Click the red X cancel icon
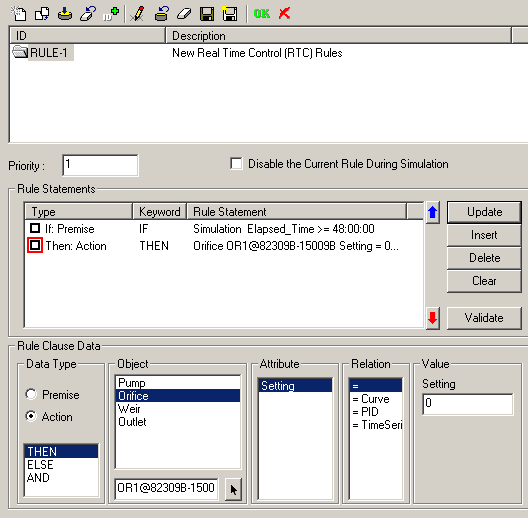 (x=285, y=13)
